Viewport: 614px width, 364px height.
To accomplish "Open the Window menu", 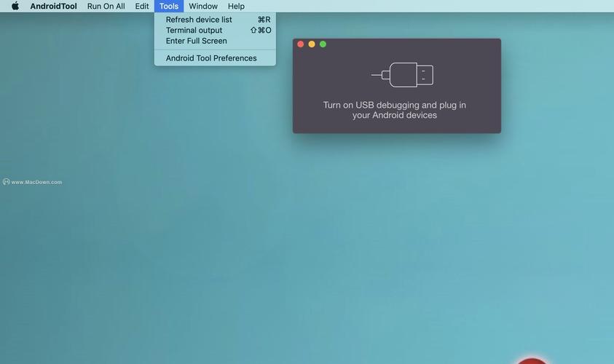I will (x=202, y=7).
